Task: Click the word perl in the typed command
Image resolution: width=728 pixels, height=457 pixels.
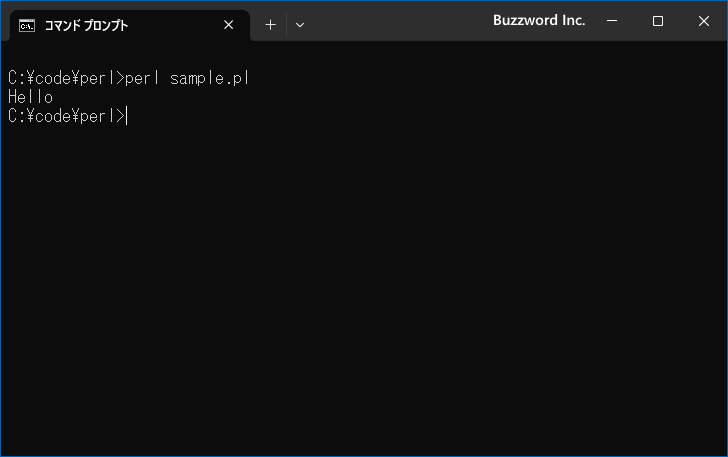Action: tap(142, 78)
